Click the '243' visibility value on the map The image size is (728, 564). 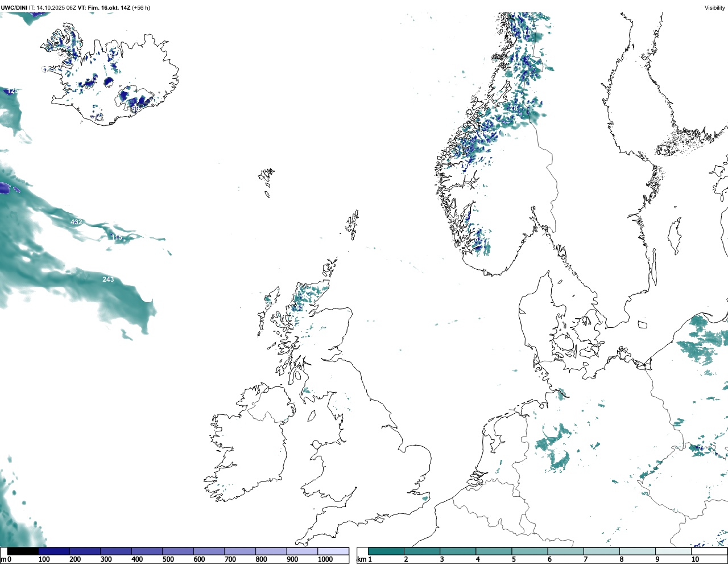108,279
